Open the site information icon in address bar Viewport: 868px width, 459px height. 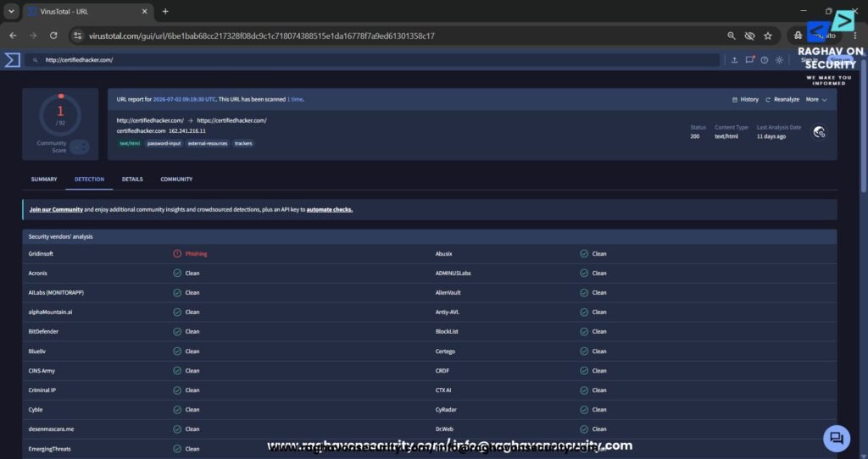[x=77, y=36]
